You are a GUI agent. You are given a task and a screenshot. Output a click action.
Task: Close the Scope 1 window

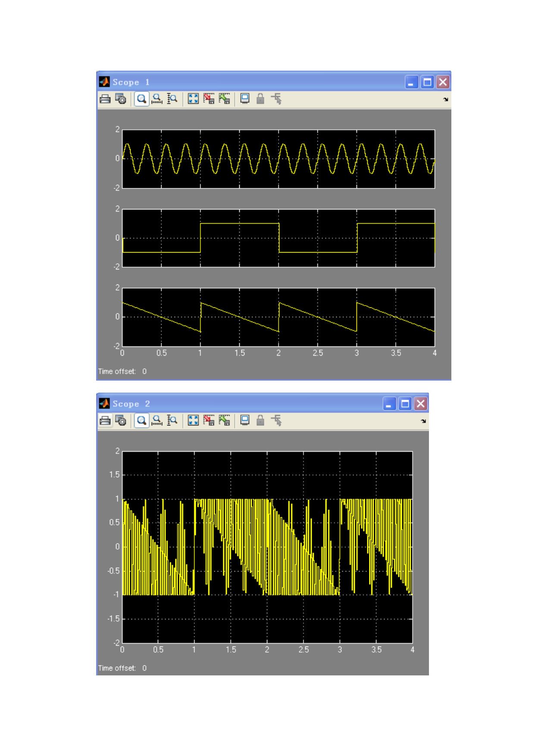(443, 82)
